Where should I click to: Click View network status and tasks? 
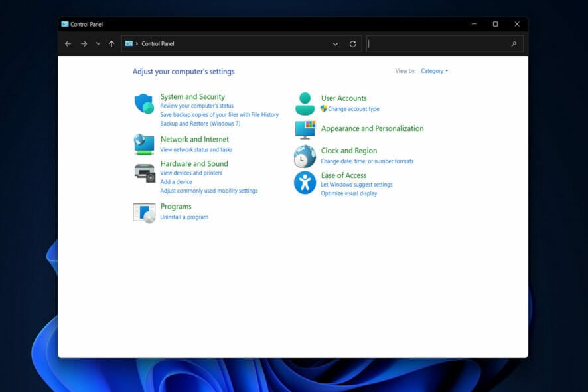(196, 150)
